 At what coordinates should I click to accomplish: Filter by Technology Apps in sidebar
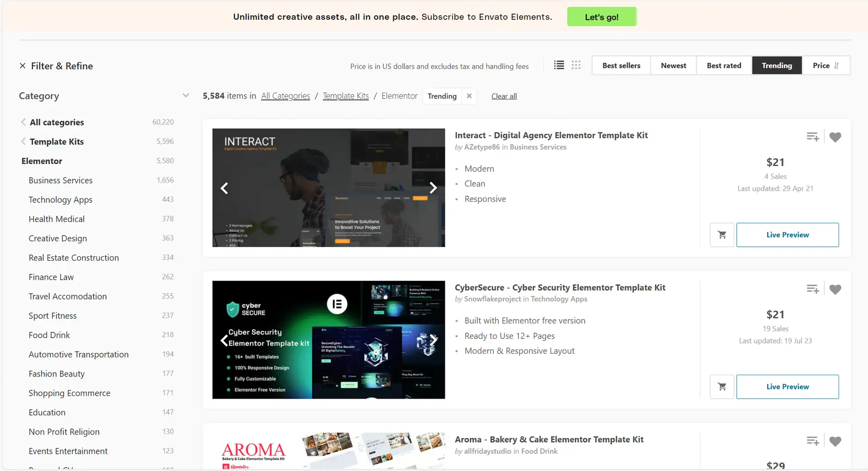pos(61,200)
